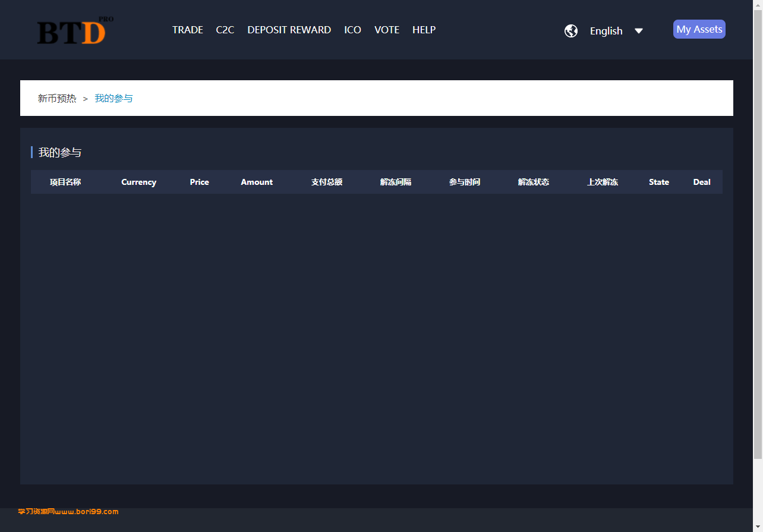The width and height of the screenshot is (763, 532).
Task: Click the 我的参与 section heading
Action: [60, 152]
